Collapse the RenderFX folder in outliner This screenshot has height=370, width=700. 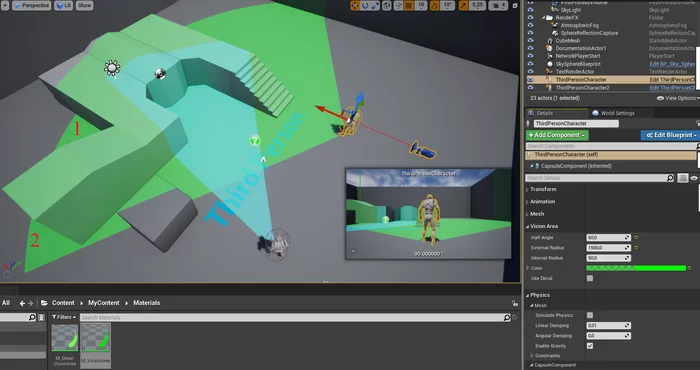point(544,18)
